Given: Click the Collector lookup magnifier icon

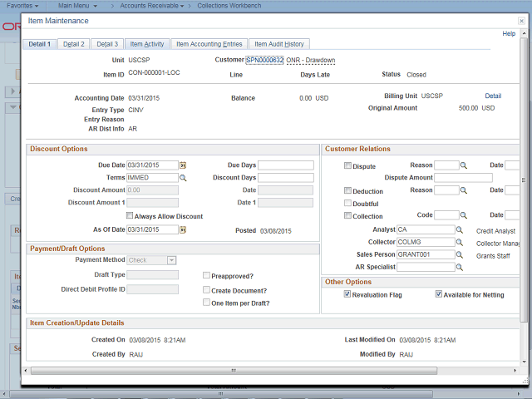Looking at the screenshot, I should (459, 242).
